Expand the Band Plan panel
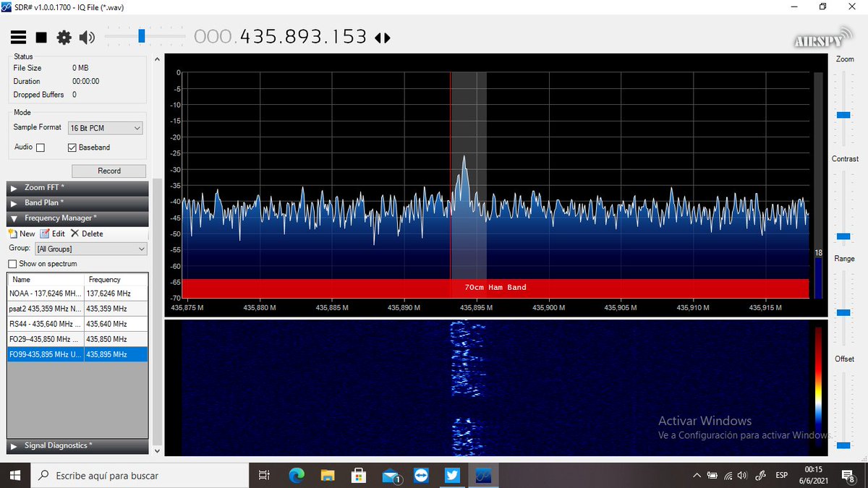868x488 pixels. pyautogui.click(x=77, y=202)
